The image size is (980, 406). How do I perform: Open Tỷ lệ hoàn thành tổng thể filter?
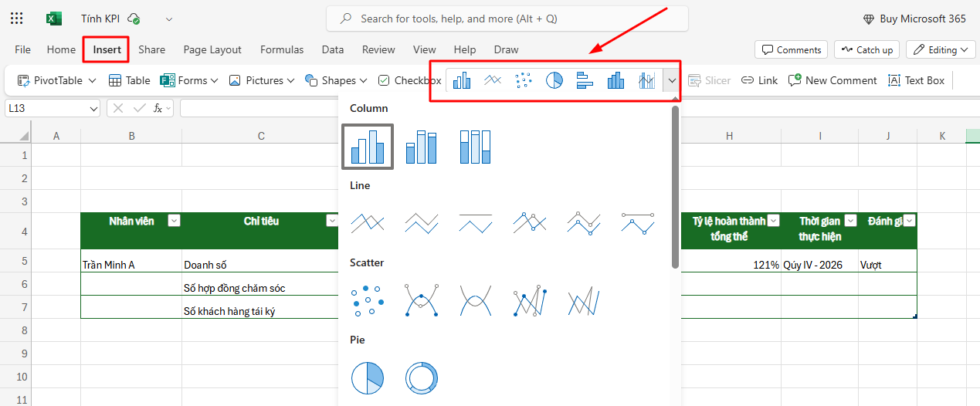(x=773, y=221)
